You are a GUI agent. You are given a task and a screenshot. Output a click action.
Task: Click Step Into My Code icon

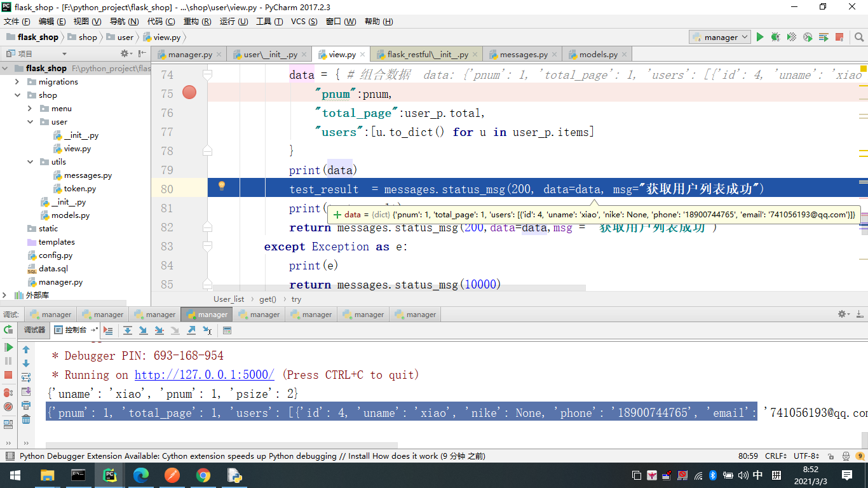[x=159, y=330]
